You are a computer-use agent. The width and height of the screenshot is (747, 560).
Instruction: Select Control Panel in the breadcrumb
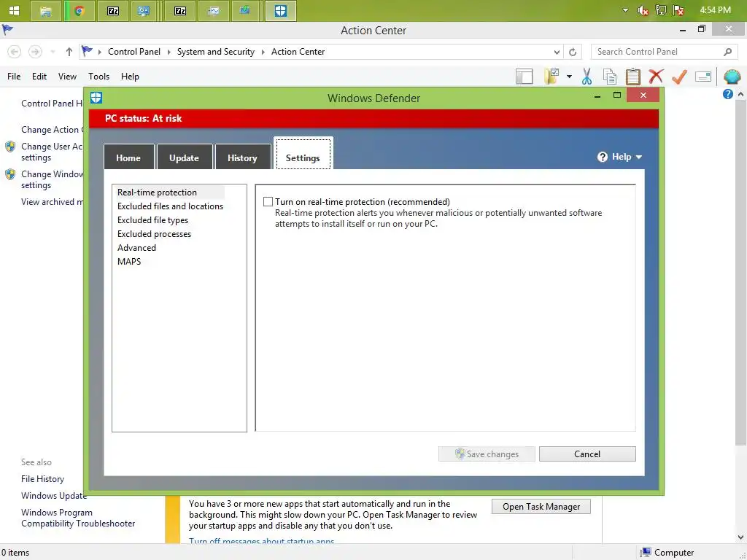134,52
